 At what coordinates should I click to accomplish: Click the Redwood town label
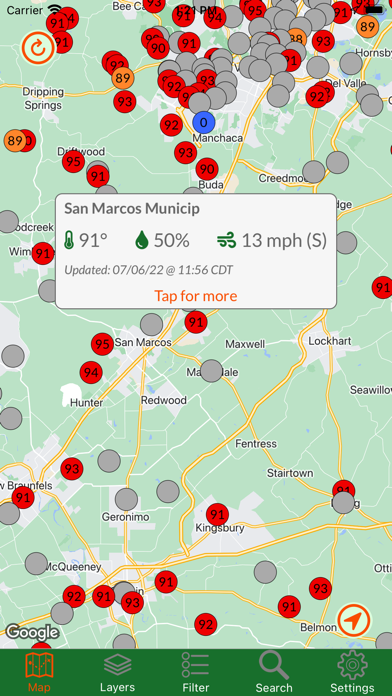point(164,400)
